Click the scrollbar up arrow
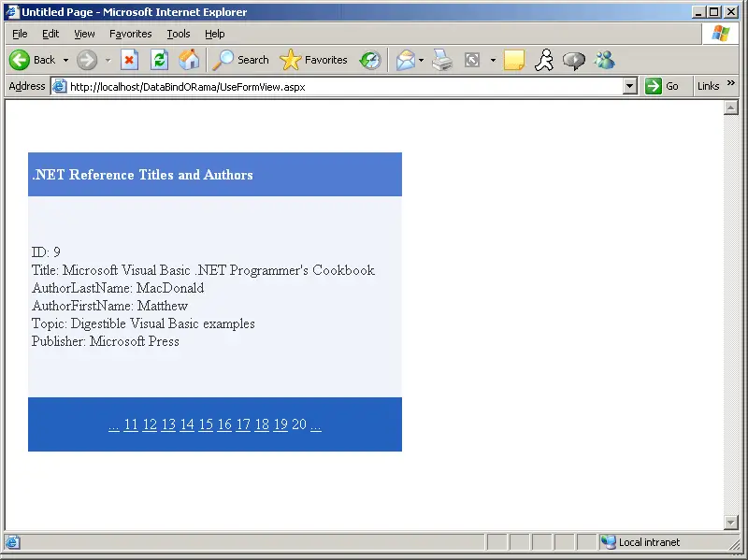 pyautogui.click(x=730, y=108)
